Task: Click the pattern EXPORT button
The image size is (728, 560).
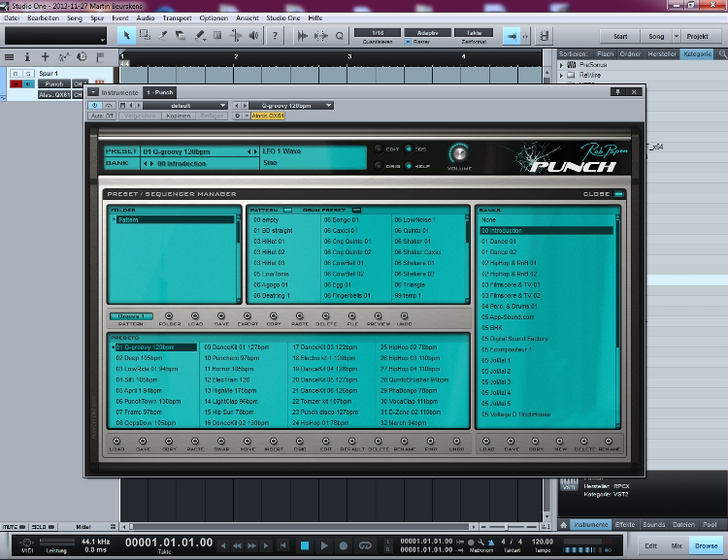Action: tap(248, 316)
